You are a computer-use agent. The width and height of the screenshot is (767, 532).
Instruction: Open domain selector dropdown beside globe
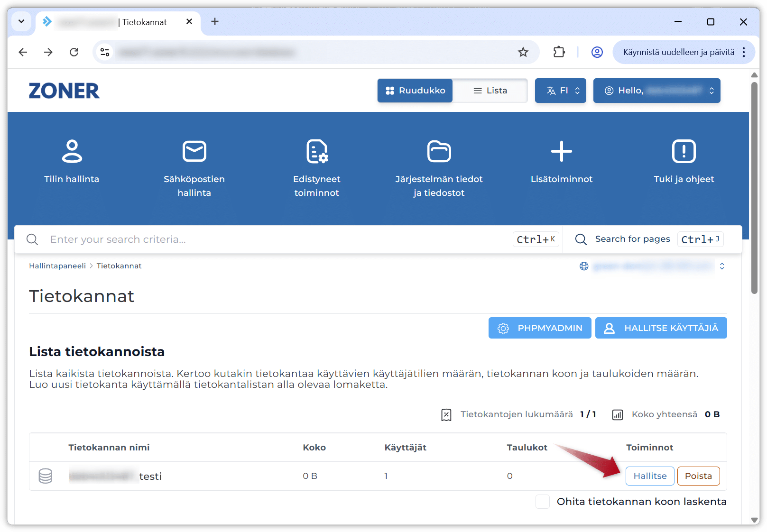pos(721,266)
